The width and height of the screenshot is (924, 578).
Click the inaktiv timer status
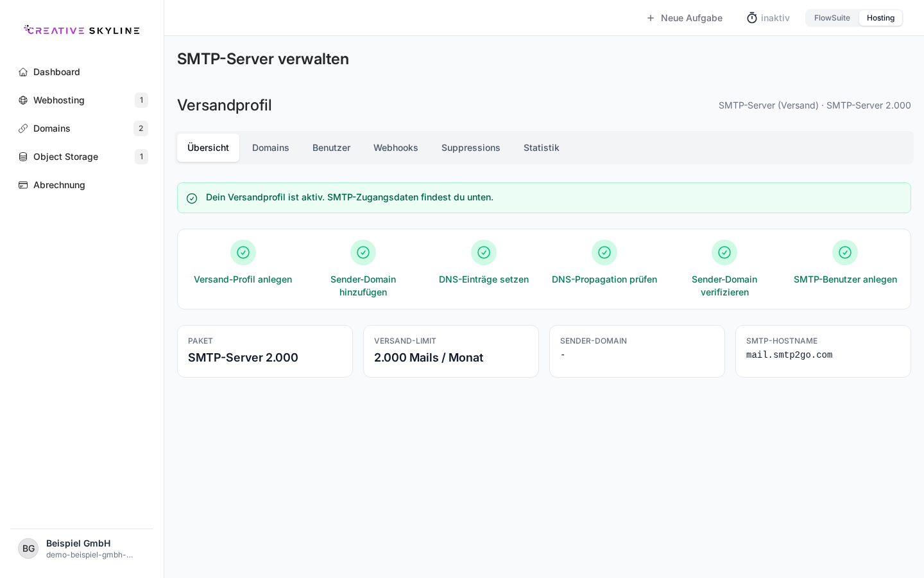point(768,18)
